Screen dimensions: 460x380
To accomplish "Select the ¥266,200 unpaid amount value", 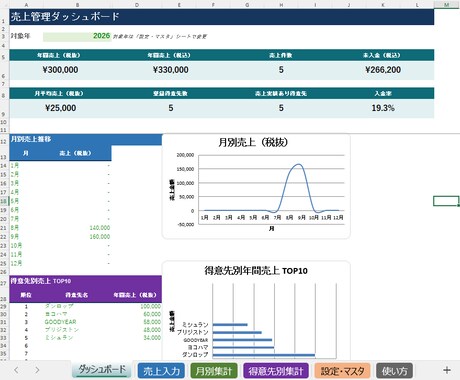I will [383, 70].
